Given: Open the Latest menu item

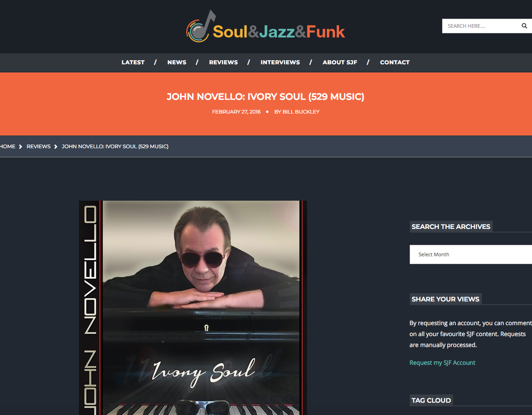Looking at the screenshot, I should tap(133, 62).
